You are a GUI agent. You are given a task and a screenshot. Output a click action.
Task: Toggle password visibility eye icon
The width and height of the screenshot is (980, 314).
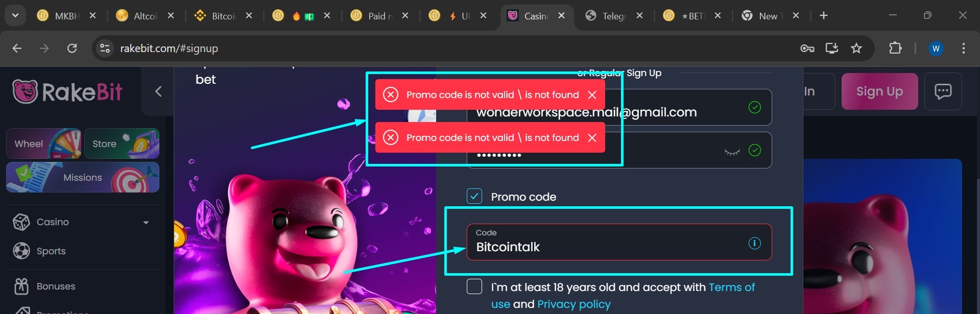(732, 152)
